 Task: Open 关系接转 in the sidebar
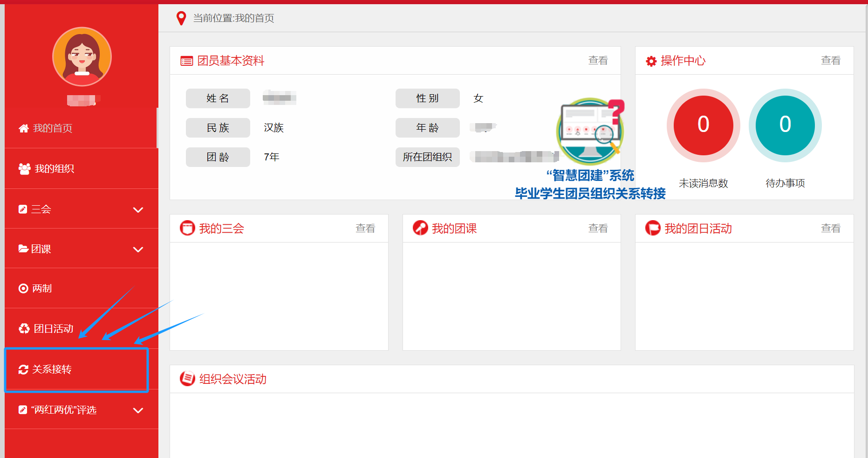coord(51,369)
